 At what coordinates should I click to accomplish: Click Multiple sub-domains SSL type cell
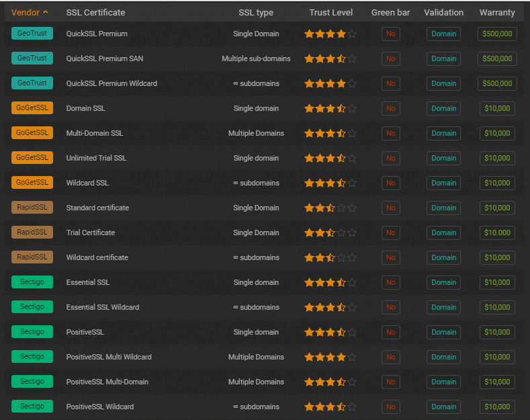(x=256, y=58)
